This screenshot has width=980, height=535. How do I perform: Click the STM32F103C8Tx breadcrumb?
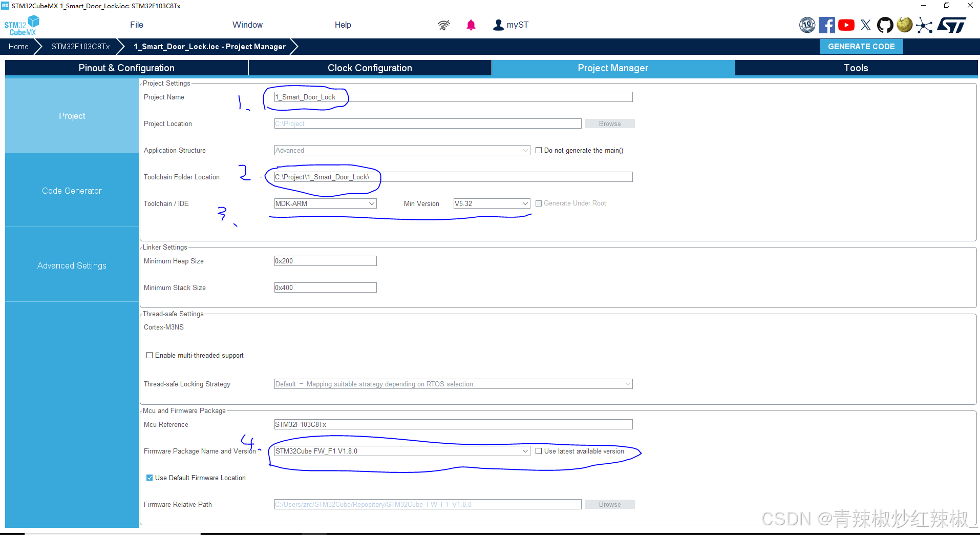pos(80,47)
